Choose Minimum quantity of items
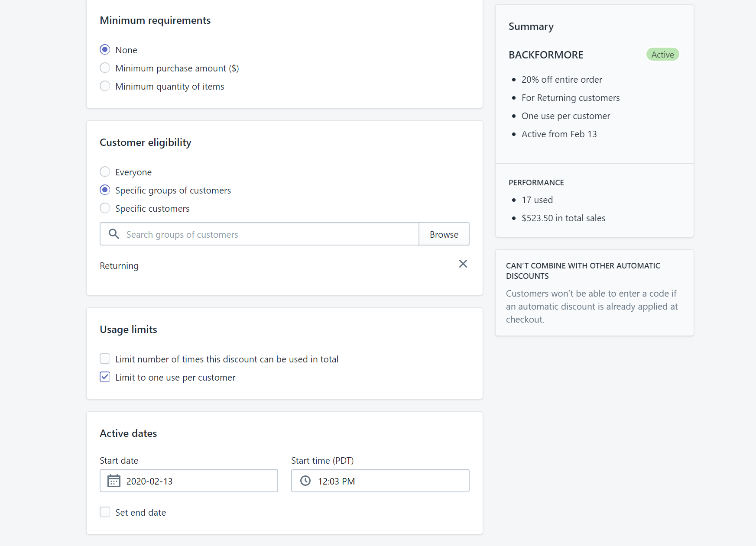This screenshot has height=546, width=756. 105,86
